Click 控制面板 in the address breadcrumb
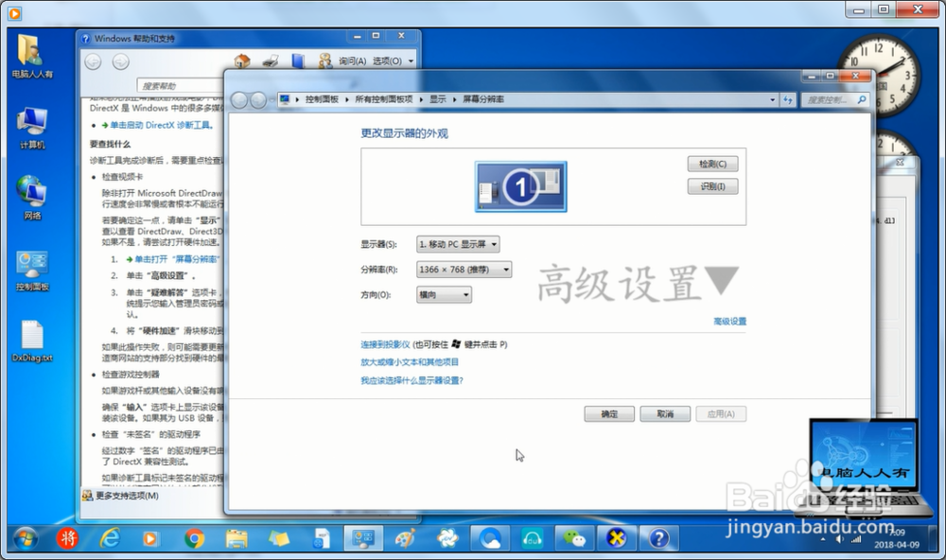 tap(322, 99)
